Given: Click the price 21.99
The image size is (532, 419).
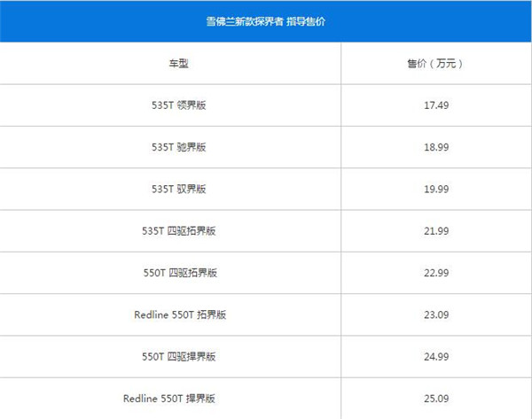Looking at the screenshot, I should point(436,231).
